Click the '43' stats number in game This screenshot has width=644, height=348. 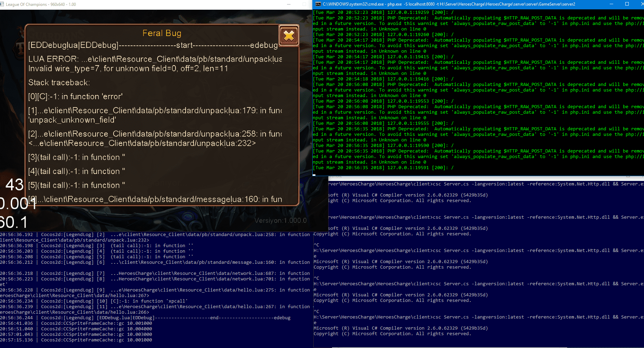point(15,185)
